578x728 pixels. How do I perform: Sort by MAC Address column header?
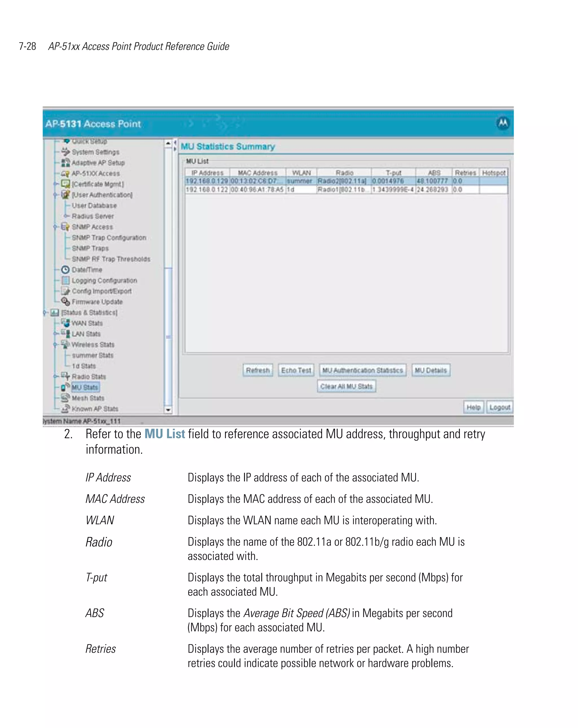258,172
